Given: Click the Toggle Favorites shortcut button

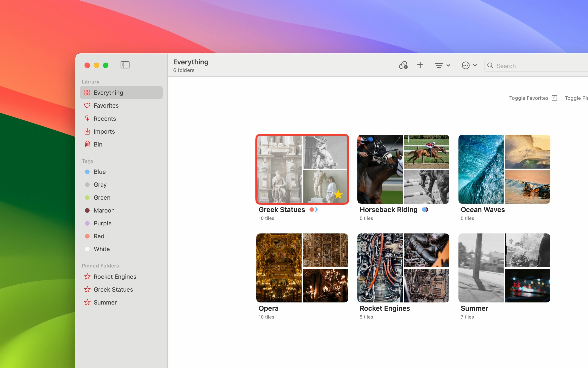Looking at the screenshot, I should click(x=533, y=98).
